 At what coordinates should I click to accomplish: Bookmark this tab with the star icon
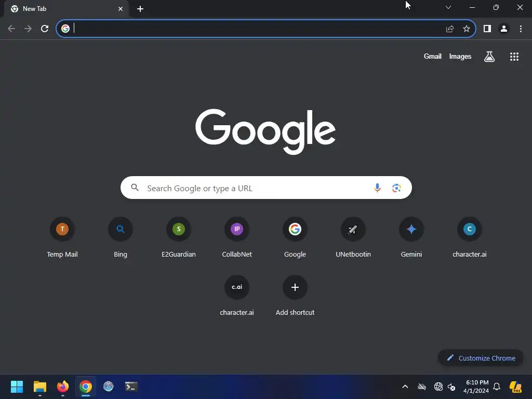point(467,29)
